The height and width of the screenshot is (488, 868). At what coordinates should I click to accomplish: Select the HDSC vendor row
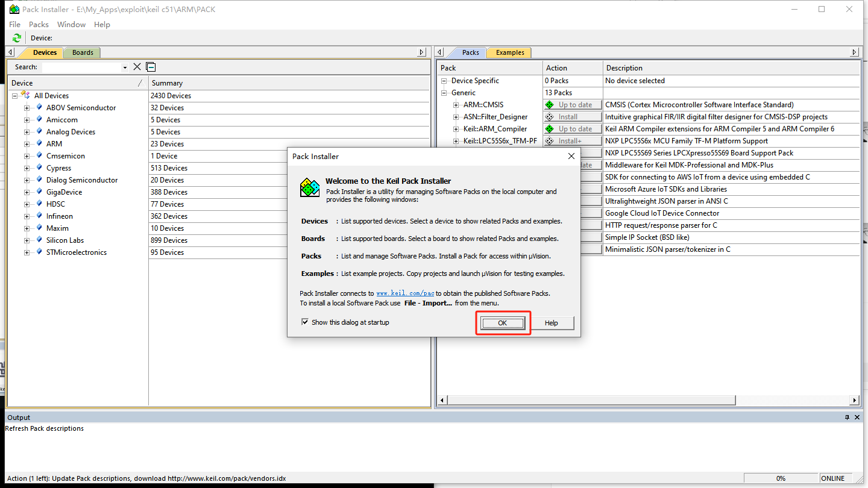click(x=55, y=204)
